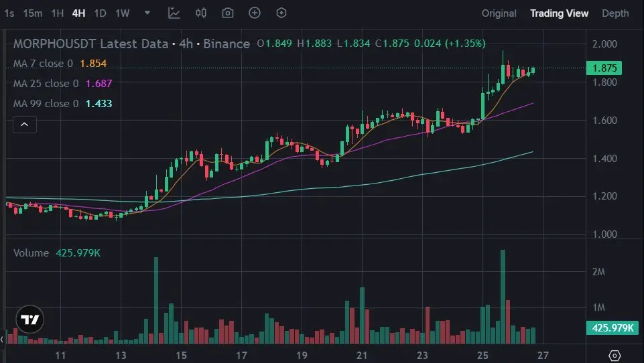
Task: Open the Depth chart tab
Action: click(x=615, y=13)
